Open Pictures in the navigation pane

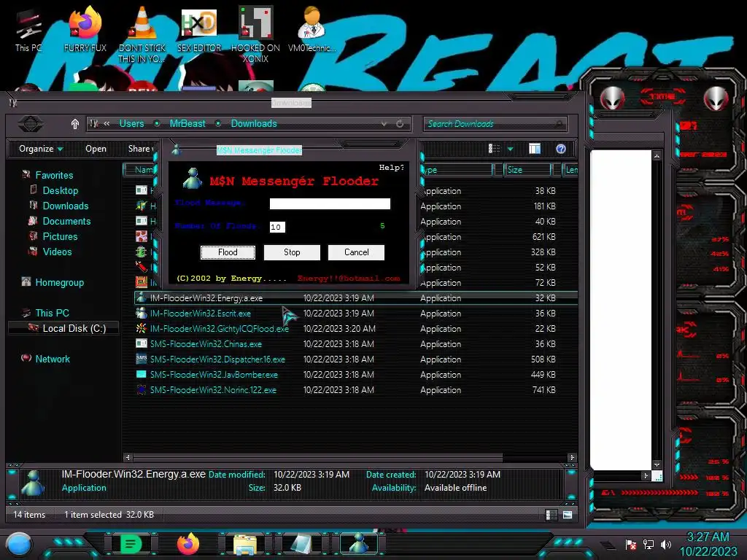[60, 237]
